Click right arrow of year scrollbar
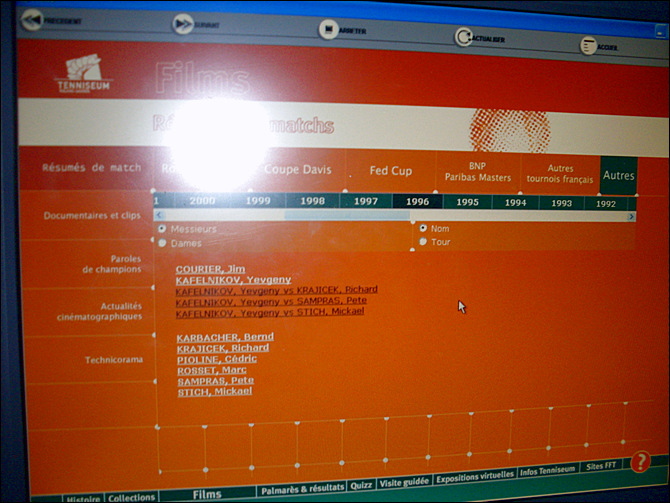This screenshot has height=503, width=670. click(631, 217)
